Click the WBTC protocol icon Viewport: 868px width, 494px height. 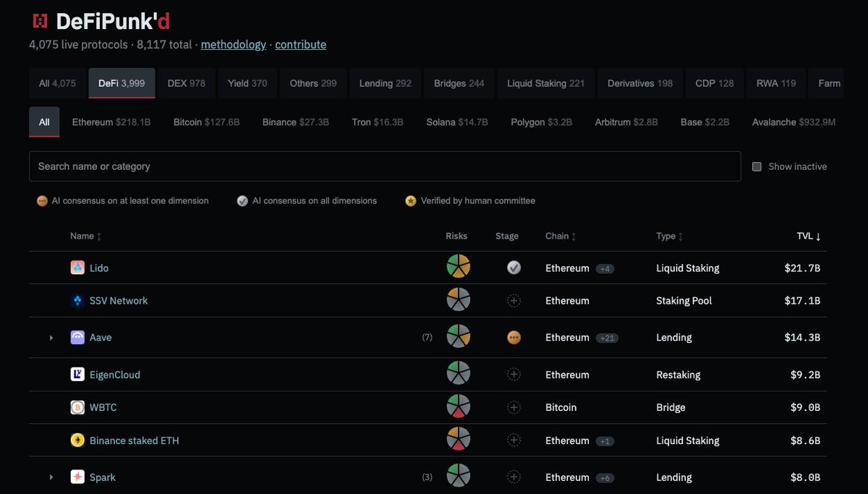77,407
